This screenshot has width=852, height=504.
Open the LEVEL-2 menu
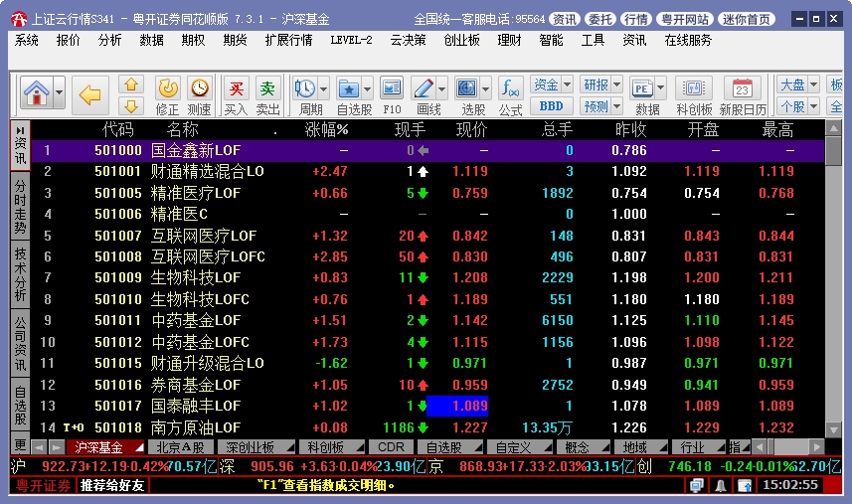pyautogui.click(x=351, y=40)
